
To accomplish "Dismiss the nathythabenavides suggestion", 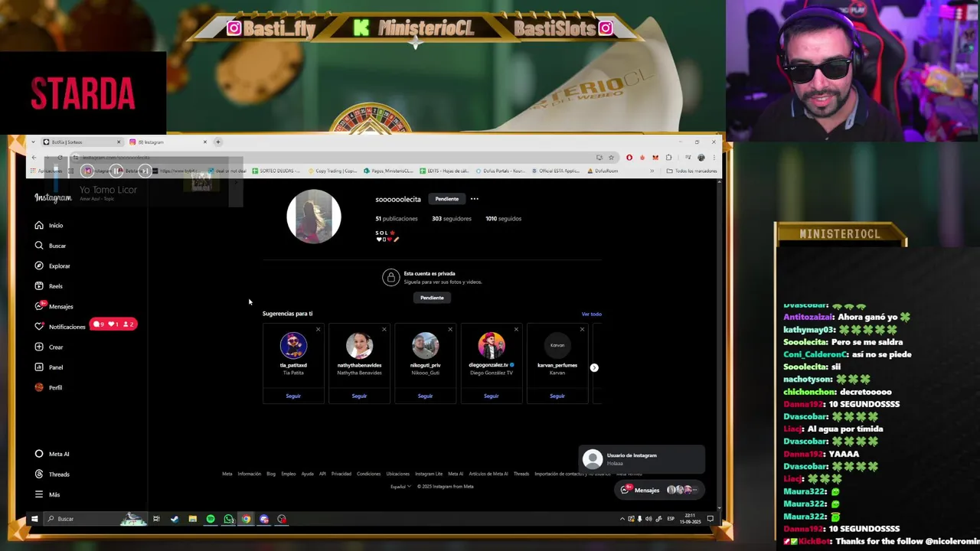I will tap(384, 330).
